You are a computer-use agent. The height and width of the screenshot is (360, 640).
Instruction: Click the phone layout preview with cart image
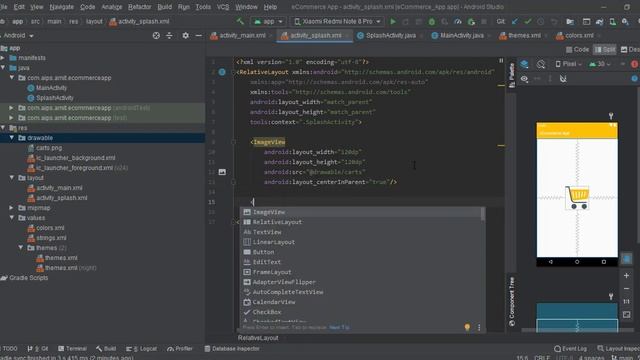click(x=577, y=194)
